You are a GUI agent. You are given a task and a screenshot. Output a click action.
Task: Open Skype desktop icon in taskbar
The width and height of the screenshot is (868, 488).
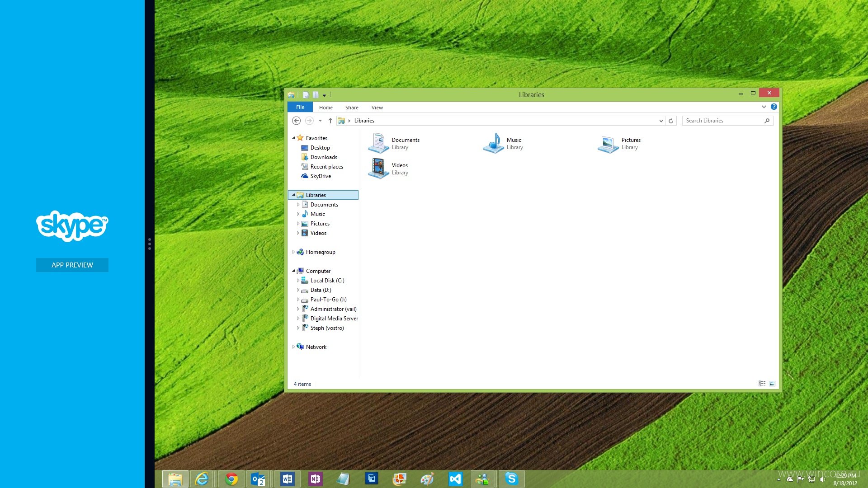pos(511,479)
